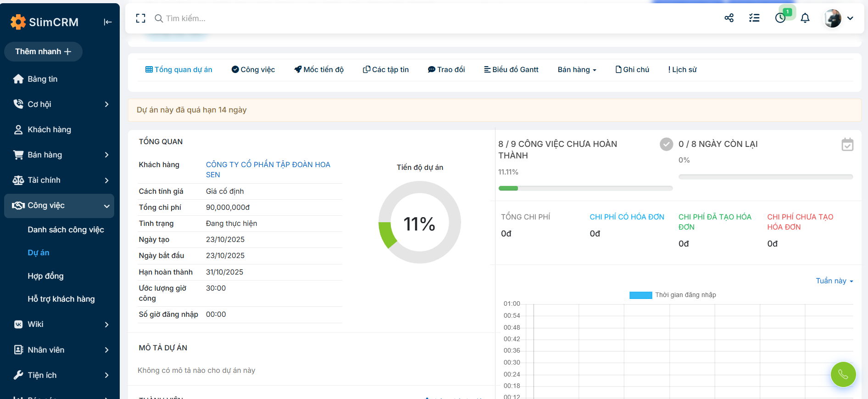Image resolution: width=868 pixels, height=399 pixels.
Task: Collapse the sidebar with arrow icon
Action: [x=108, y=22]
